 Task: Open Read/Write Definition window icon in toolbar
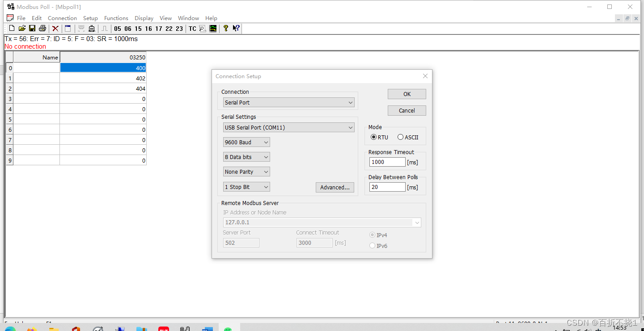68,28
